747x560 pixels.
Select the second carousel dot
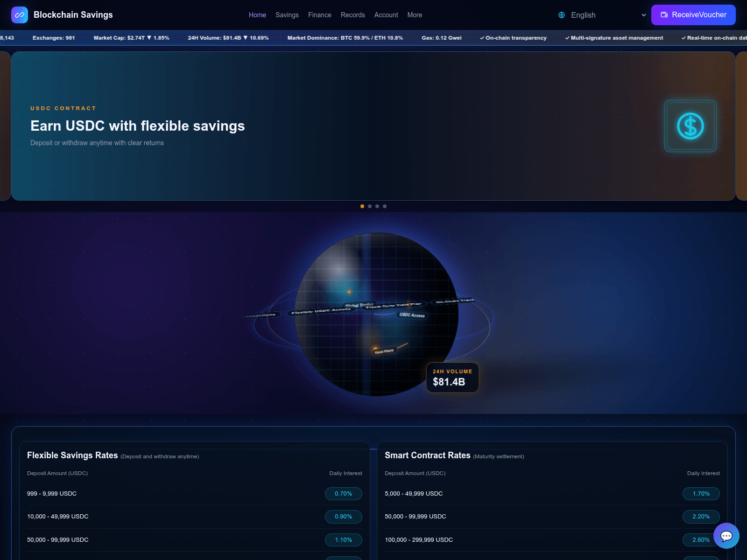[x=370, y=206]
